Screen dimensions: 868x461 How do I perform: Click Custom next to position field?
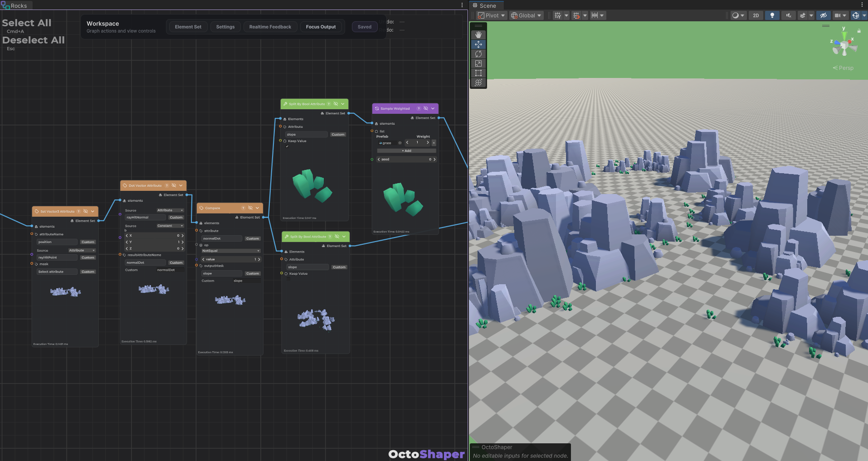click(88, 242)
